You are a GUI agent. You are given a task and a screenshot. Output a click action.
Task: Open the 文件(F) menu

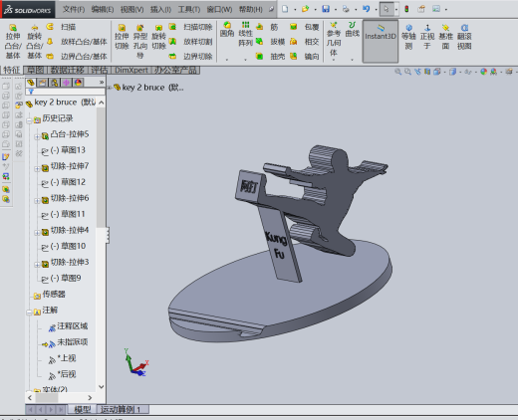74,9
